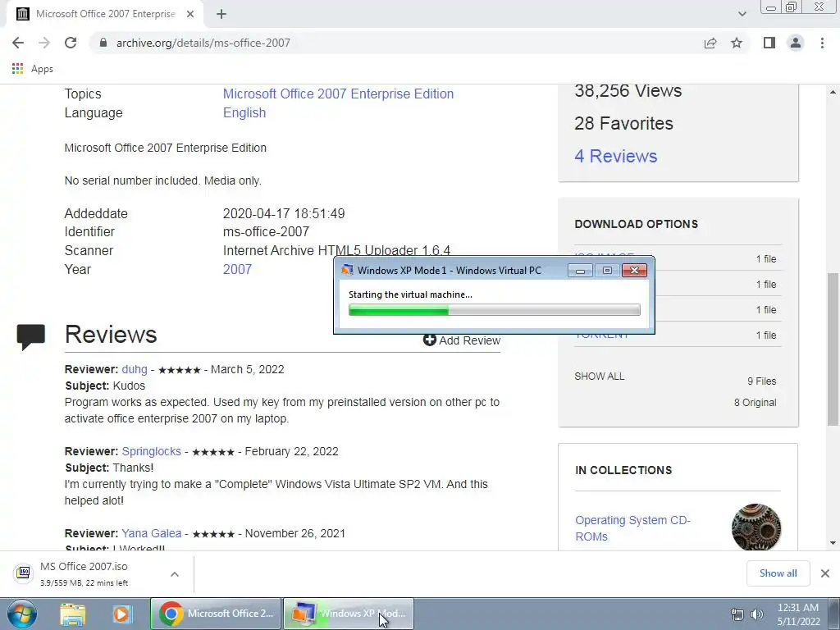
Task: Open the Windows Start menu
Action: 21,614
